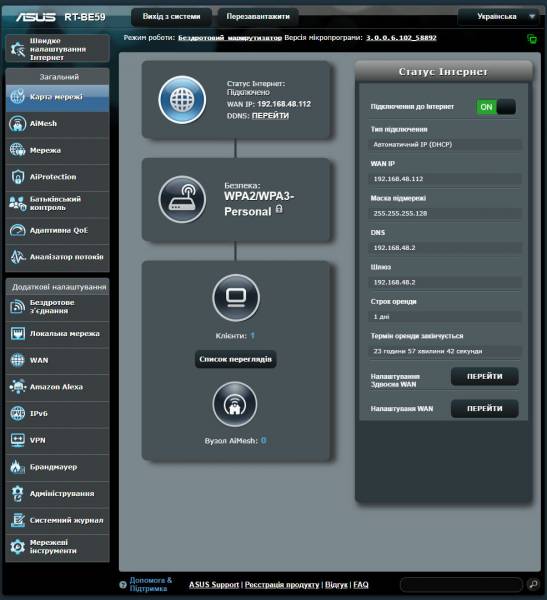The height and width of the screenshot is (600, 547).
Task: Open Відгук link in footer
Action: [336, 585]
